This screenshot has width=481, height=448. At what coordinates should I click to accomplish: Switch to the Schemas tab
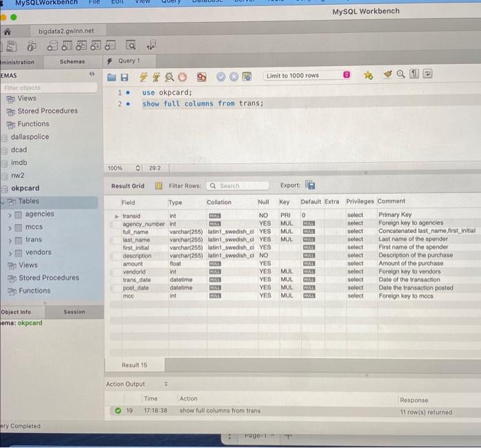[72, 62]
